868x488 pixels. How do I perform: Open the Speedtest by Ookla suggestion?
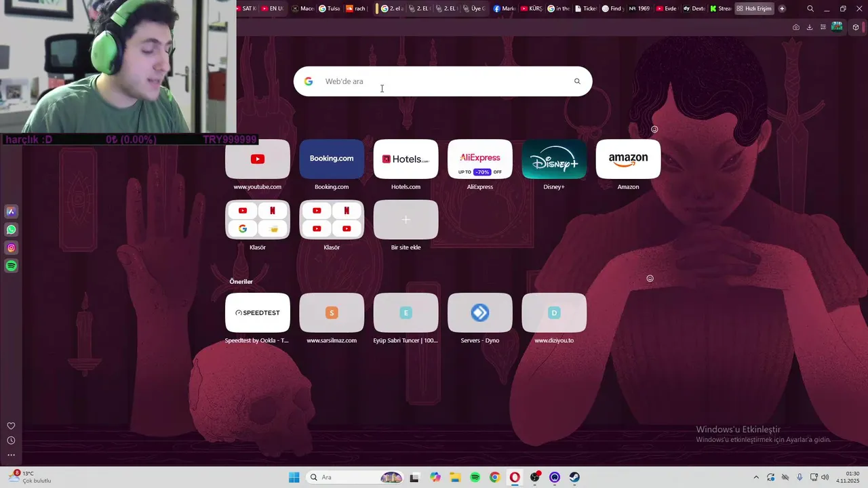(x=258, y=312)
